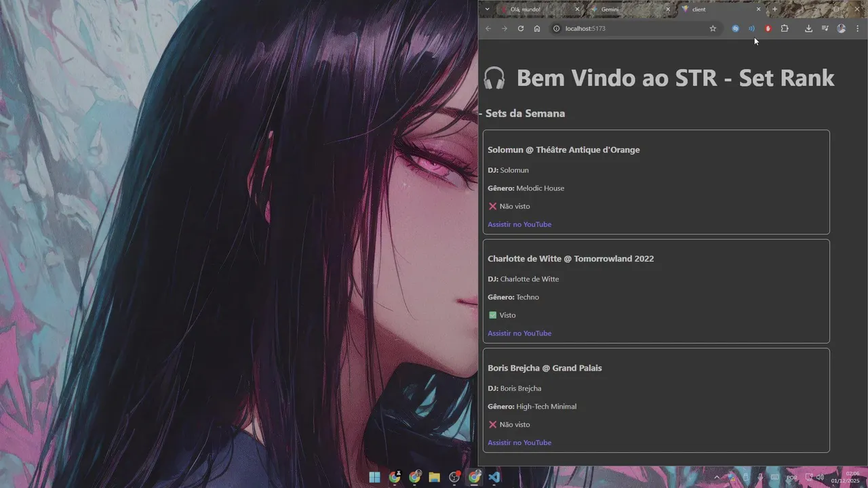Close the "client" tab
This screenshot has width=868, height=488.
[x=758, y=9]
